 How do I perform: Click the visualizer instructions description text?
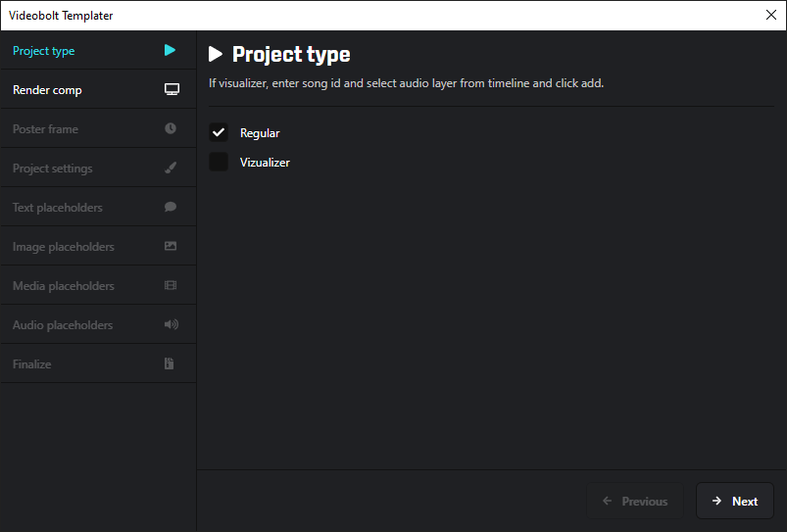(x=406, y=83)
